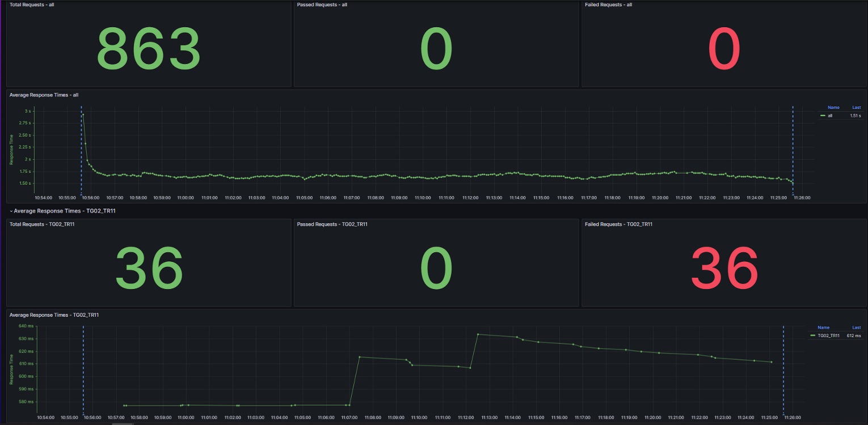The height and width of the screenshot is (425, 868).
Task: Toggle the 'all' series in the legend
Action: pyautogui.click(x=830, y=116)
